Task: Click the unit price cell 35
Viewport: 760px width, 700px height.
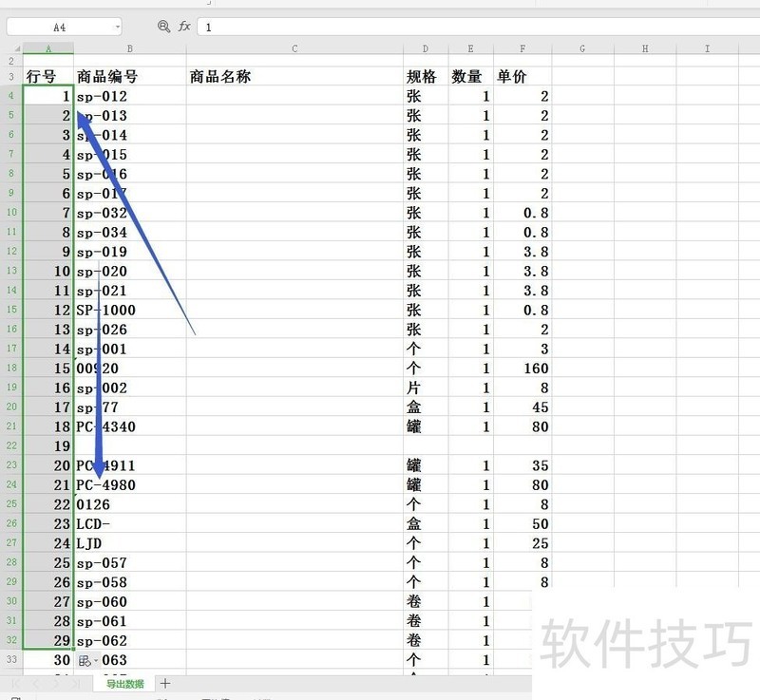Action: point(522,465)
